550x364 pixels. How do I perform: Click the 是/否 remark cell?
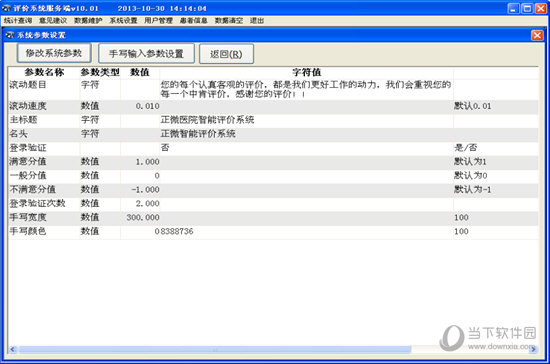pos(465,148)
